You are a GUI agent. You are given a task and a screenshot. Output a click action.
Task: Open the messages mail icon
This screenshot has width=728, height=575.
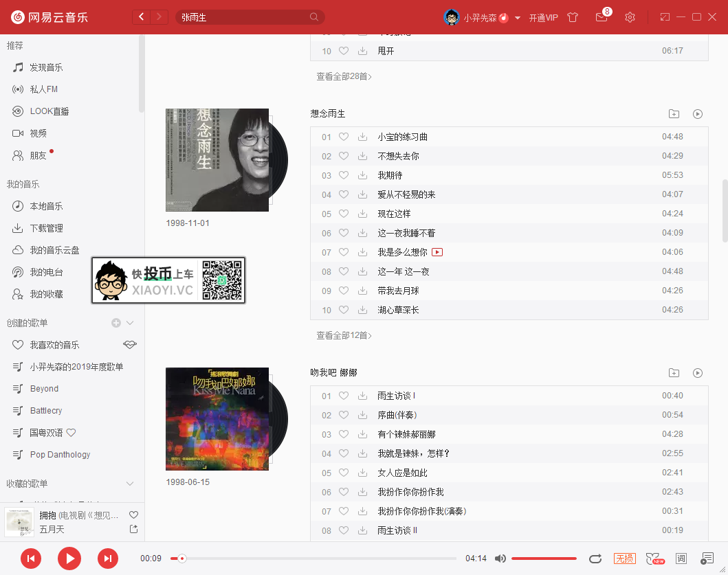tap(602, 17)
